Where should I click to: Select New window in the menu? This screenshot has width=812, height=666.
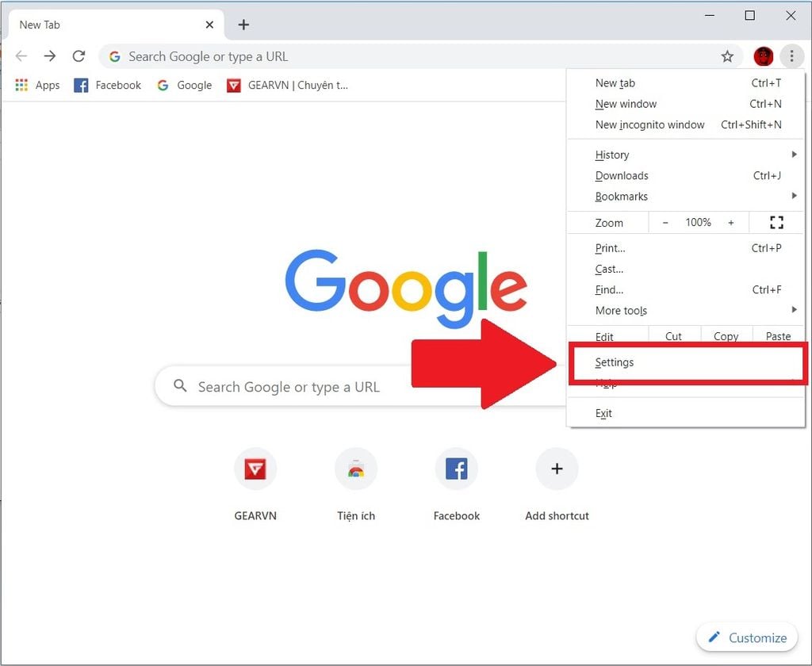coord(686,104)
